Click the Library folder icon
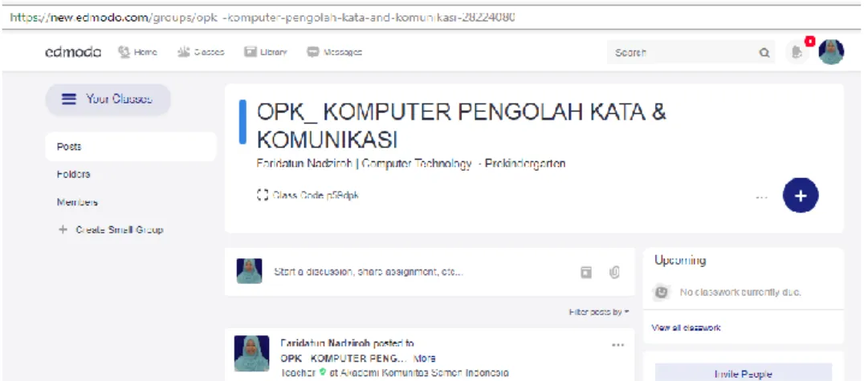 pyautogui.click(x=251, y=52)
